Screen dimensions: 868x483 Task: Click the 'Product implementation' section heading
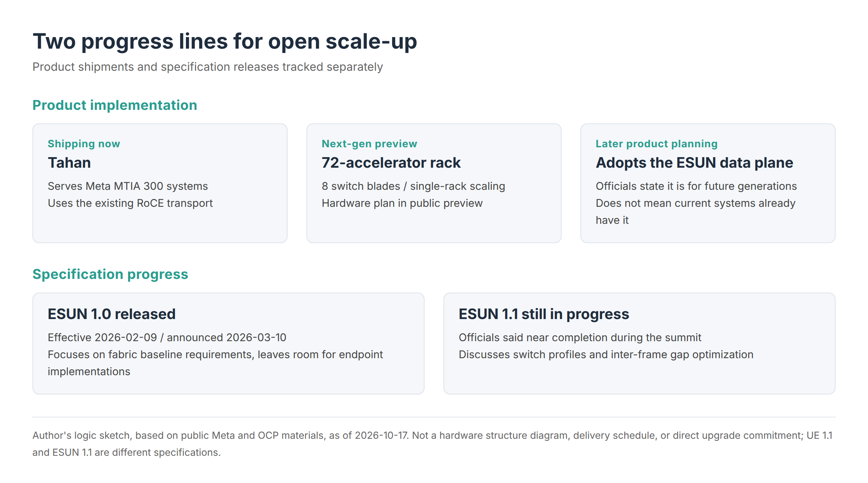[115, 105]
